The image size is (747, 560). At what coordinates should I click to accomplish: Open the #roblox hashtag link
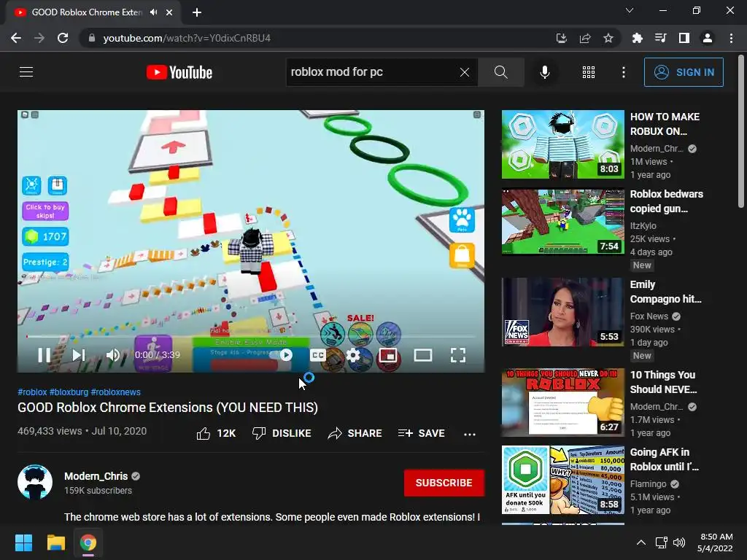tap(32, 392)
